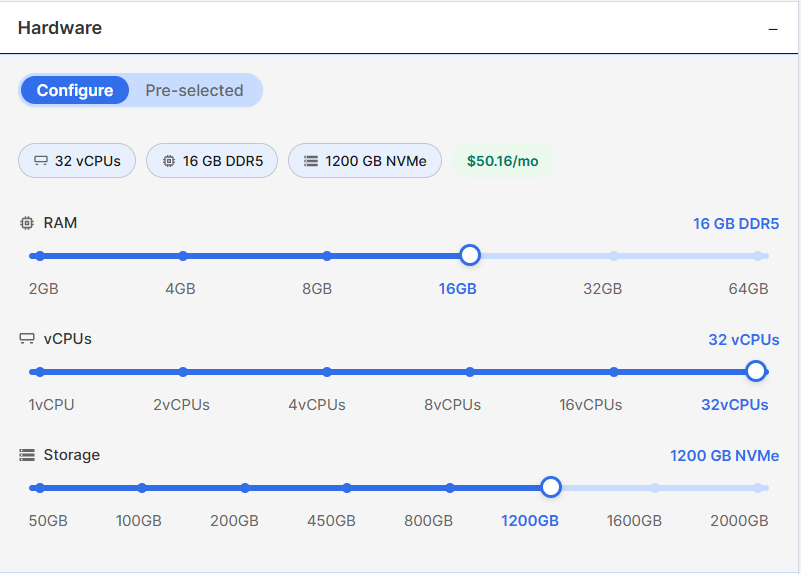Set vCPUs slider to 8vCPUs
The height and width of the screenshot is (574, 801).
[470, 372]
